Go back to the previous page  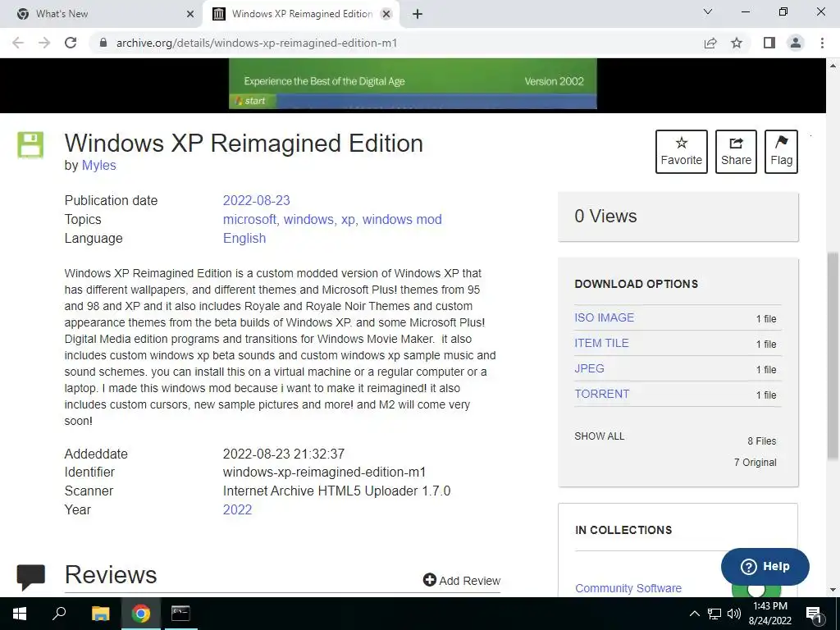pos(18,43)
